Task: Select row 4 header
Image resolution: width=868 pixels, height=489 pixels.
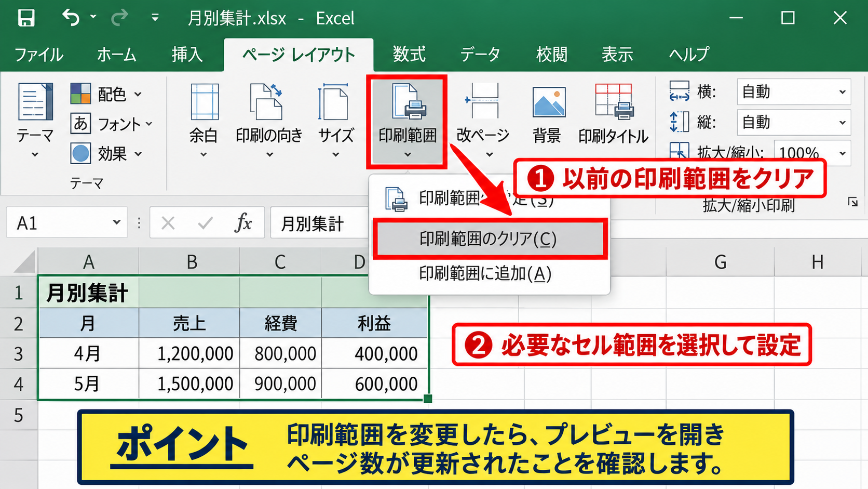Action: click(x=19, y=384)
